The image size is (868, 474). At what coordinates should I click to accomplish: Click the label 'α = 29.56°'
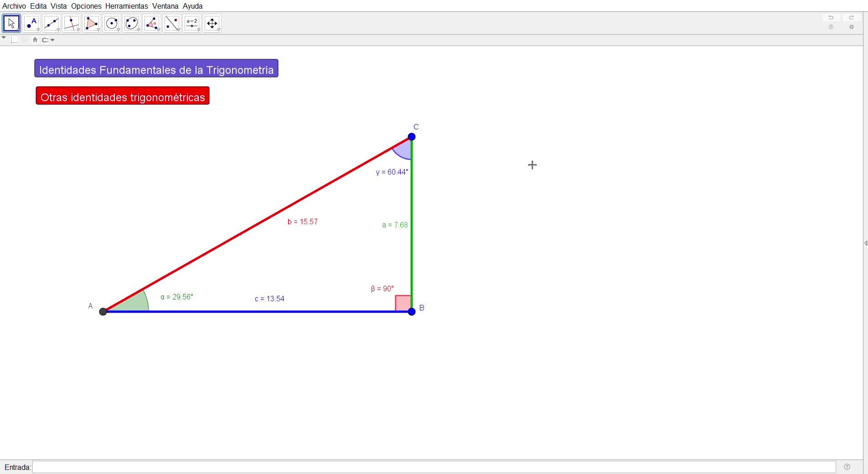177,297
